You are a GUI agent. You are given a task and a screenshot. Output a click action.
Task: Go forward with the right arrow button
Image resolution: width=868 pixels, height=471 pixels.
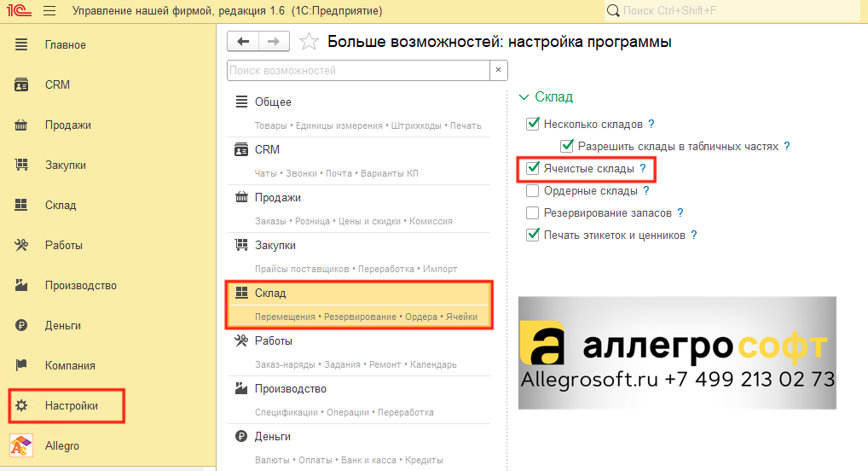click(274, 42)
